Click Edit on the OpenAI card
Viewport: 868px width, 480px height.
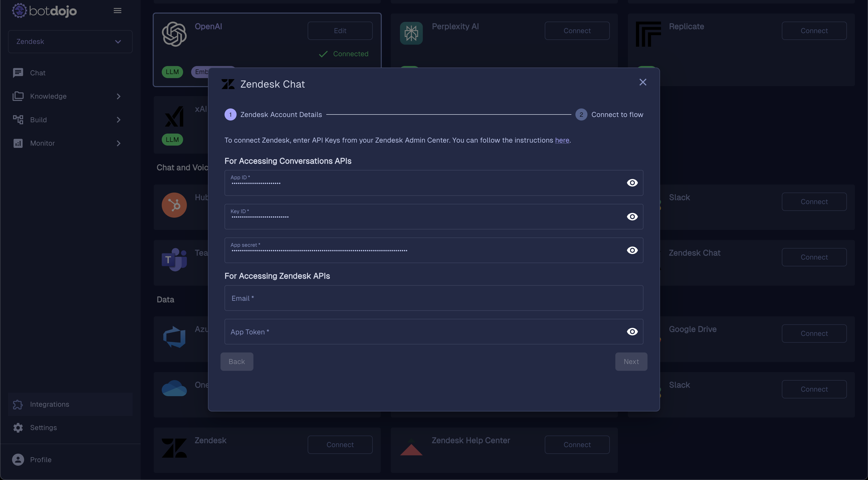[340, 31]
